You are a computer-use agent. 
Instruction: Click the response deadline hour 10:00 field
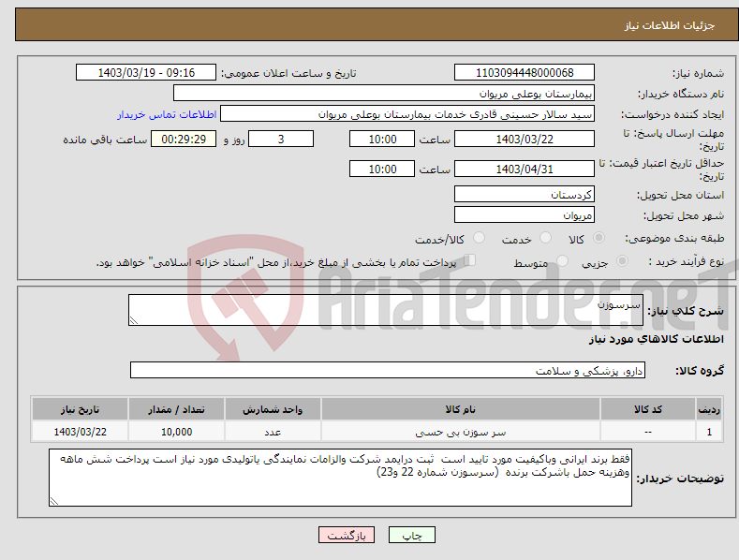(382, 139)
